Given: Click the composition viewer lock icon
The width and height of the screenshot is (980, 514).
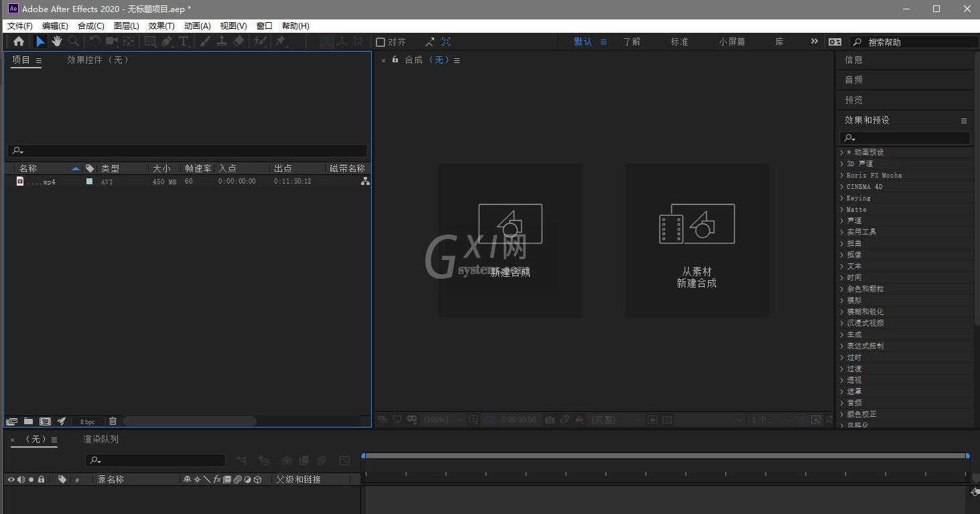Looking at the screenshot, I should (395, 60).
